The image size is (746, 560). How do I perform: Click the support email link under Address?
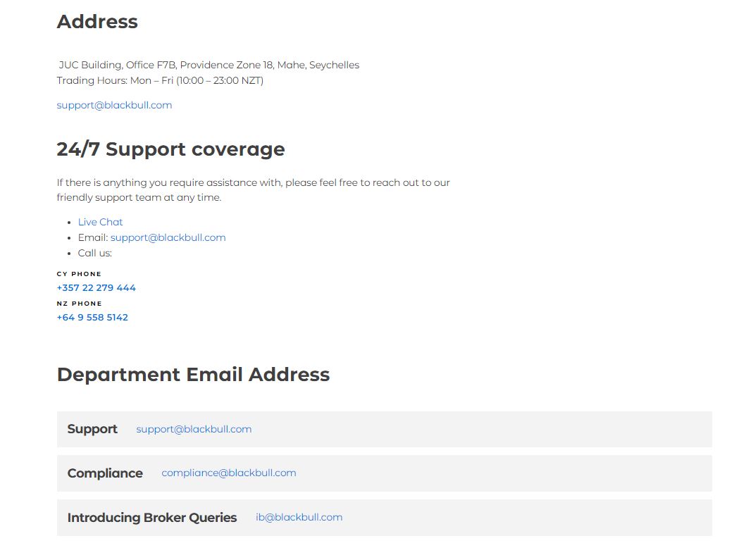pos(114,105)
